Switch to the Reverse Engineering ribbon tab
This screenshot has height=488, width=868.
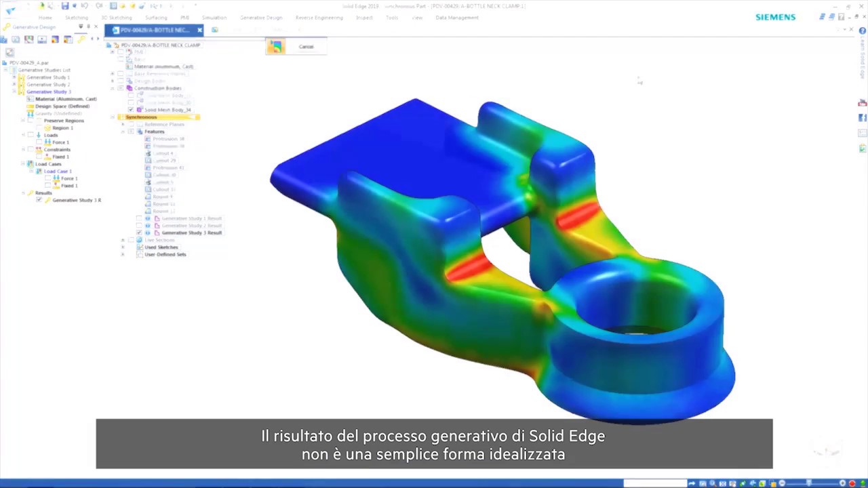(x=319, y=18)
